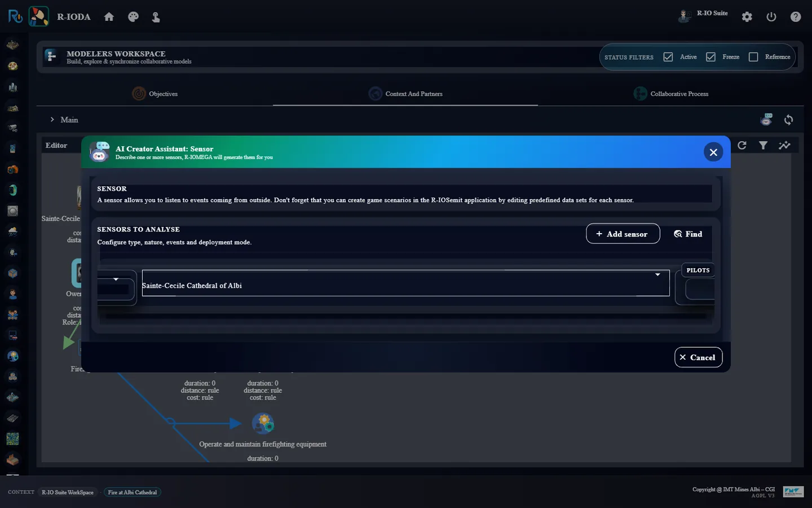Click the Pilots input field
The image size is (812, 508).
point(700,290)
